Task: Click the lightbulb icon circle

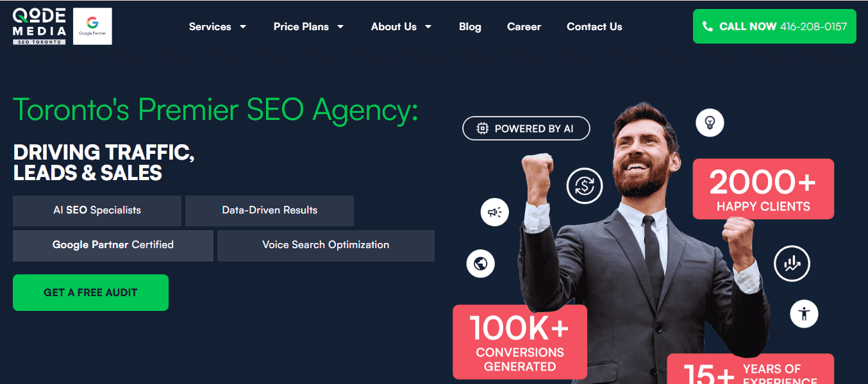Action: coord(710,122)
